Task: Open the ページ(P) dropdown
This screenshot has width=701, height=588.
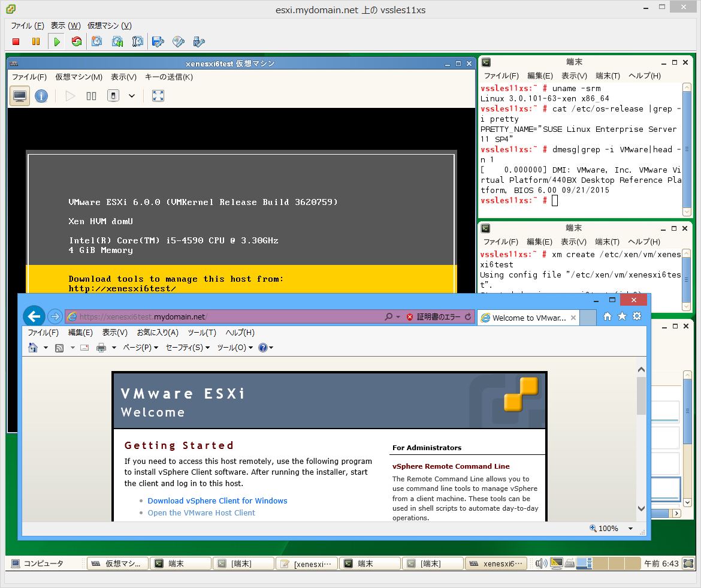Action: pos(140,348)
